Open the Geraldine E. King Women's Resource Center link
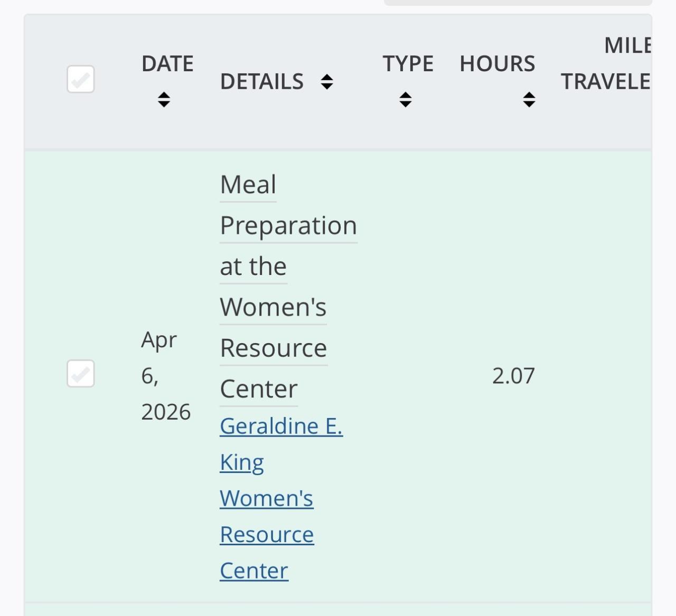Screen dimensions: 676x616 [281, 427]
